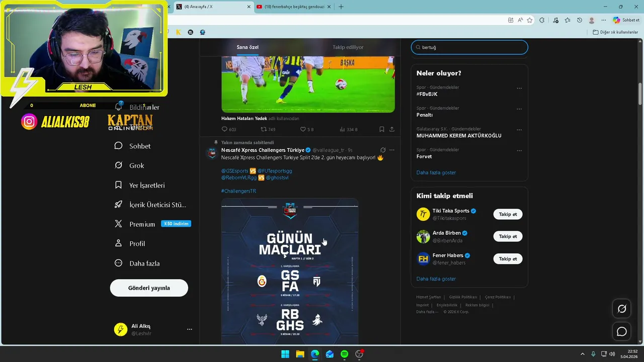644x362 pixels.
Task: Open the Windows Start menu
Action: click(285, 354)
